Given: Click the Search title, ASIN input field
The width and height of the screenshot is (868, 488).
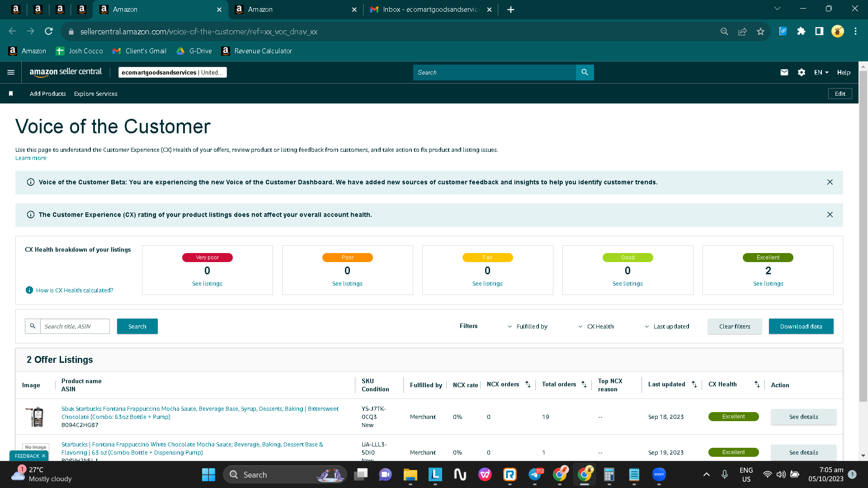Looking at the screenshot, I should [x=75, y=326].
